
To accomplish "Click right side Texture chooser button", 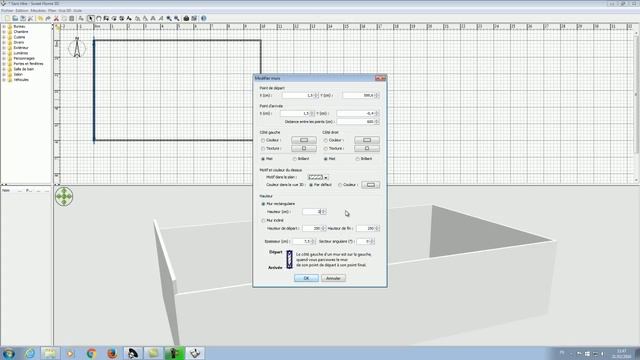I will [367, 149].
